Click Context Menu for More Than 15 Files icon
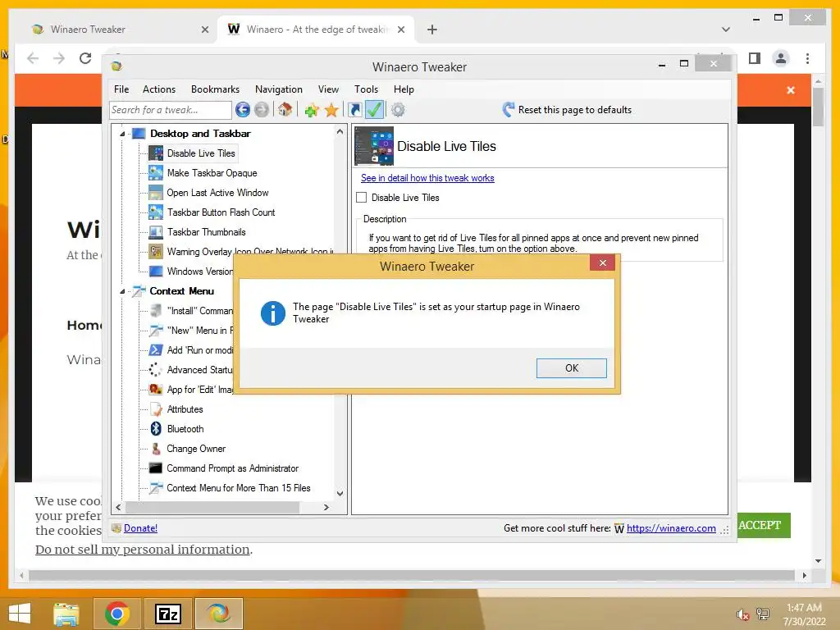 pos(156,488)
